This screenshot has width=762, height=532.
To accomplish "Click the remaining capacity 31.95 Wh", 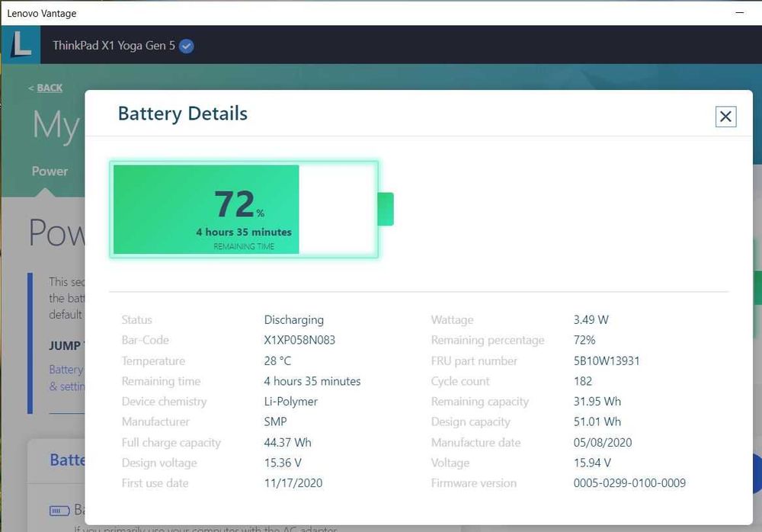I will click(x=597, y=402).
